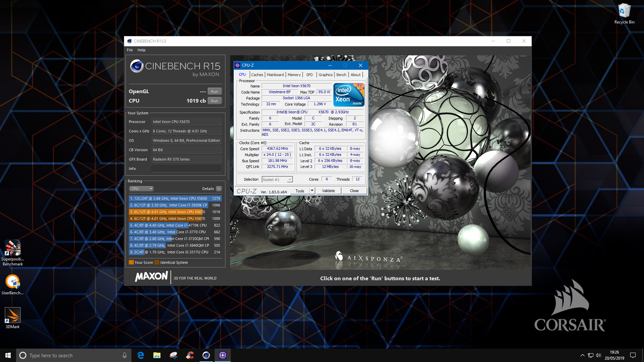Show hidden system tray icons
This screenshot has height=362, width=644.
pyautogui.click(x=582, y=355)
